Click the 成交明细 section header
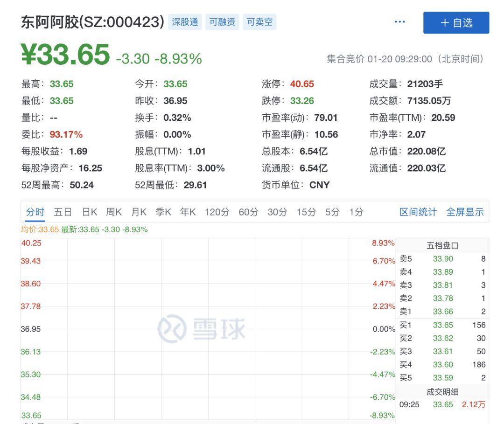 pos(442,391)
